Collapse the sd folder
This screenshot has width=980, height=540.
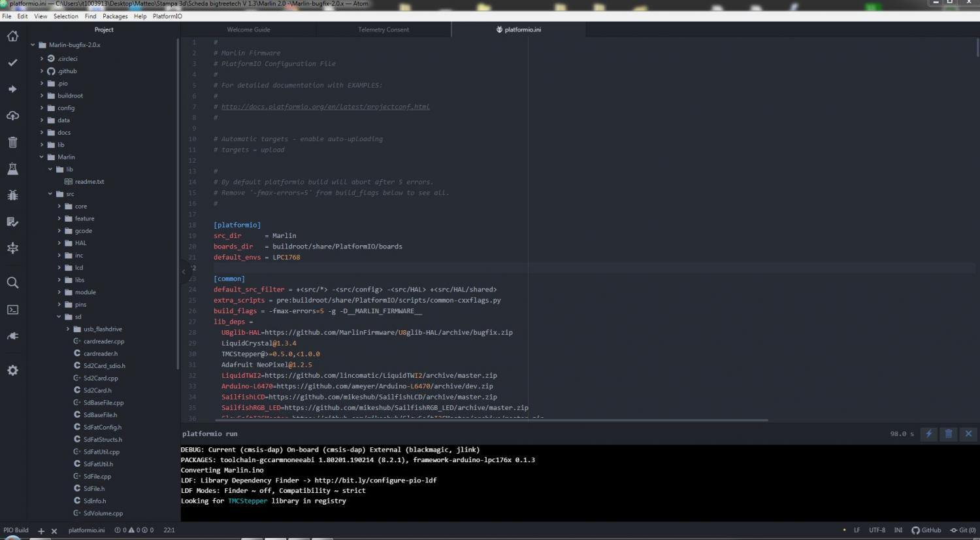[59, 316]
